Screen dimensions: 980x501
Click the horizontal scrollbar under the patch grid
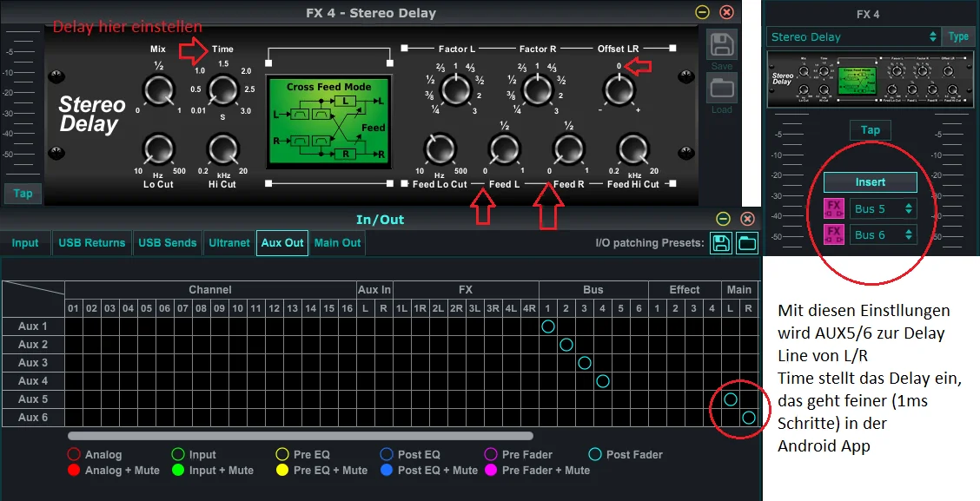[x=300, y=435]
